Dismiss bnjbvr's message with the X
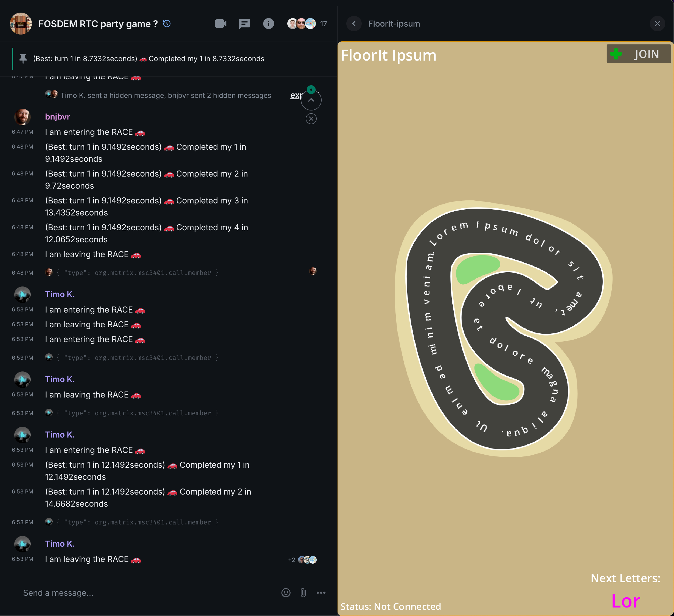This screenshot has width=674, height=616. coord(311,119)
